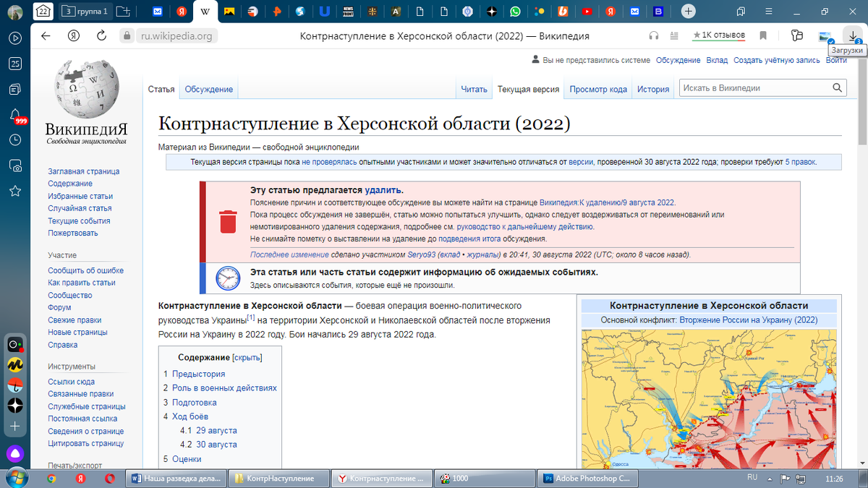868x488 pixels.
Task: Collapse table of contents via 'скрыть'
Action: [248, 357]
